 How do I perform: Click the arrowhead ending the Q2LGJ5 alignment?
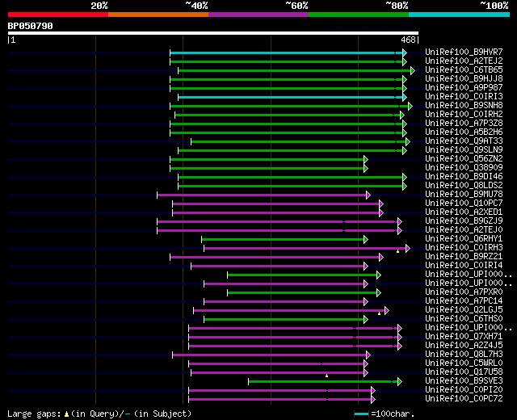click(387, 310)
